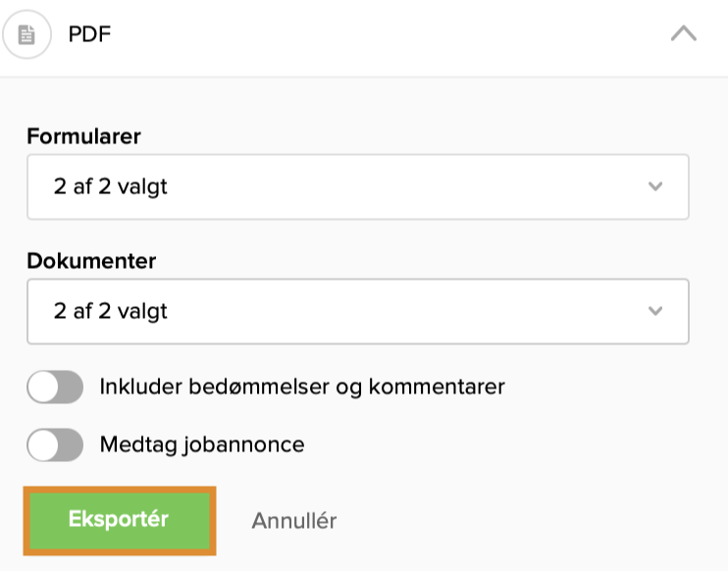728x571 pixels.
Task: Enable Inkluder bedømmelser og kommentarer switch
Action: click(55, 388)
